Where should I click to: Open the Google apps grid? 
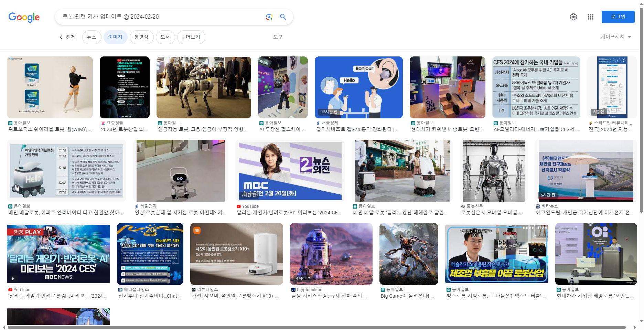591,17
